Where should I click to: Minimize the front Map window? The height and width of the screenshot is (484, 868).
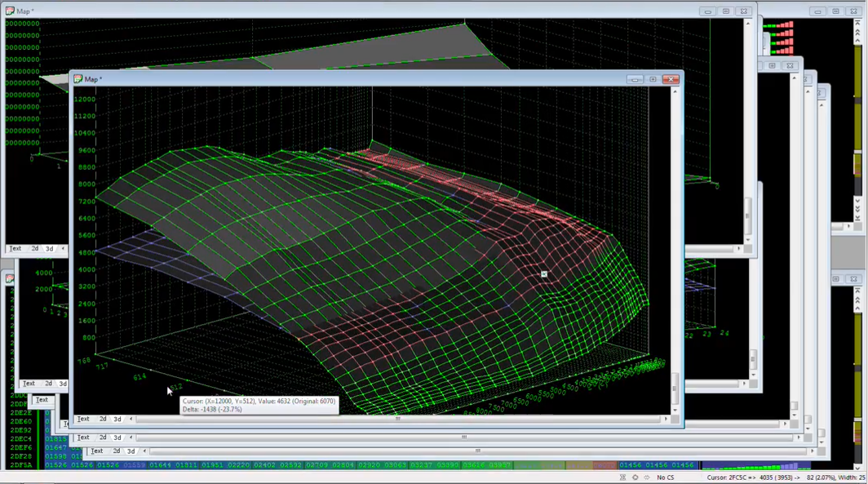[x=635, y=80]
